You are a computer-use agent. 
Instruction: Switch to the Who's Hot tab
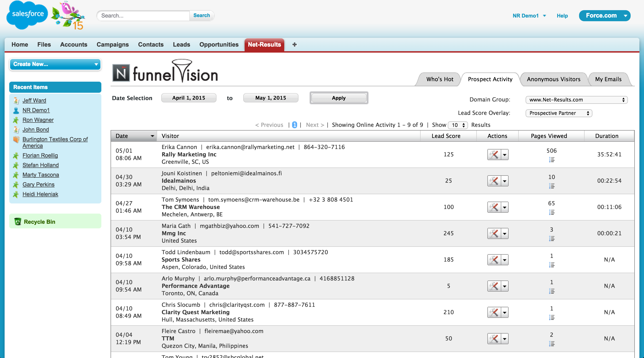[x=439, y=79]
